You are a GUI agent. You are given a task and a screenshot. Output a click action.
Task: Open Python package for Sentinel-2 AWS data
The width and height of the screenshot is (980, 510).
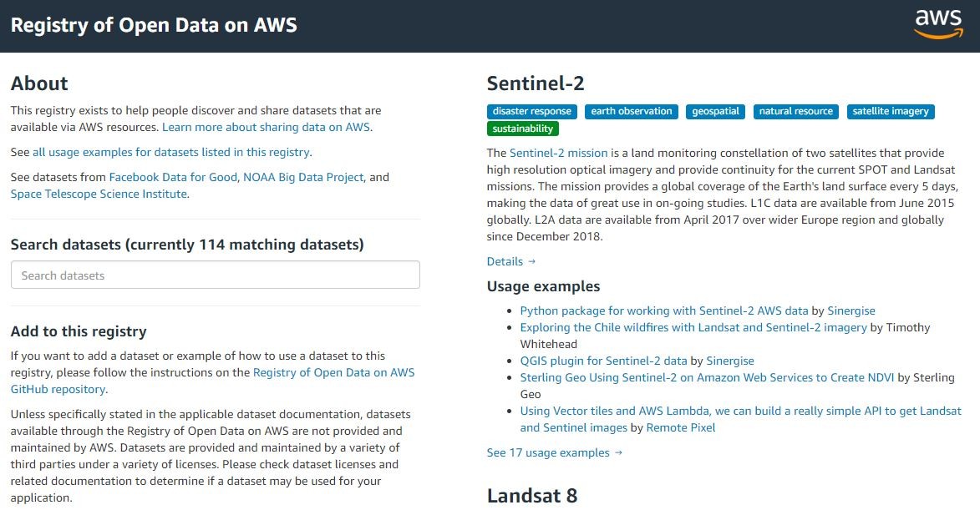[x=664, y=311]
